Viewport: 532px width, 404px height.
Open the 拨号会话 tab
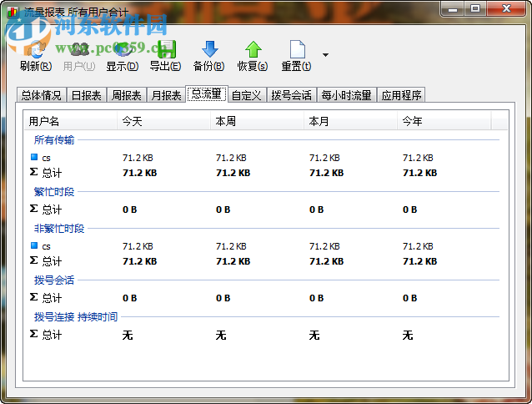[292, 95]
